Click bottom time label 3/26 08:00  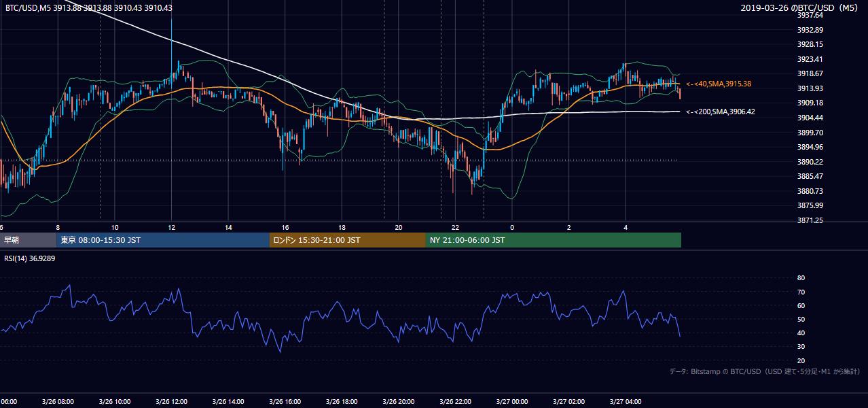(58, 402)
